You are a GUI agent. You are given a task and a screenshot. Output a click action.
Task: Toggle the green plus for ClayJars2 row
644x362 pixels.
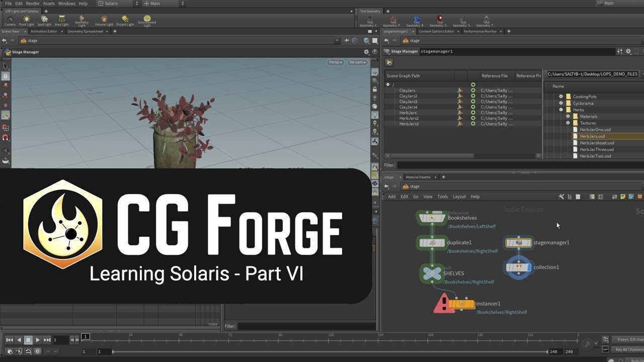473,96
